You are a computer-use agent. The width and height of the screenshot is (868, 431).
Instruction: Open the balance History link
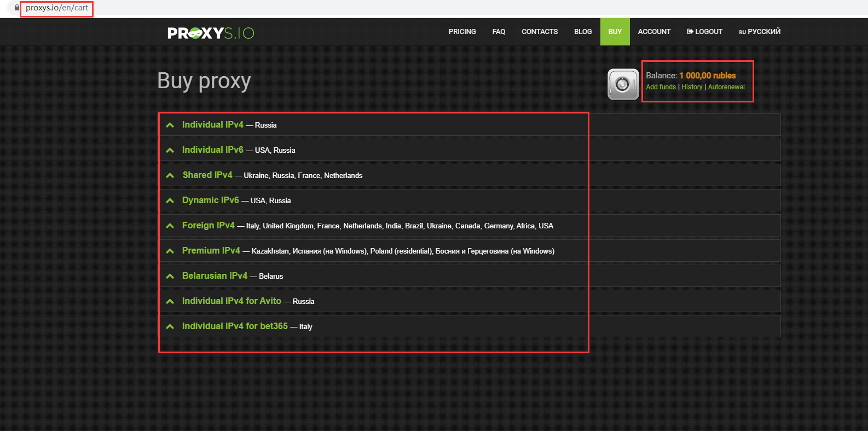tap(692, 87)
